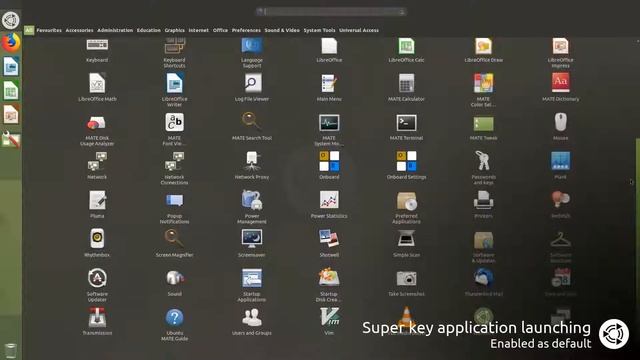Screen dimensions: 640x360
Task: Launch Rhythmbox music player
Action: 97,243
